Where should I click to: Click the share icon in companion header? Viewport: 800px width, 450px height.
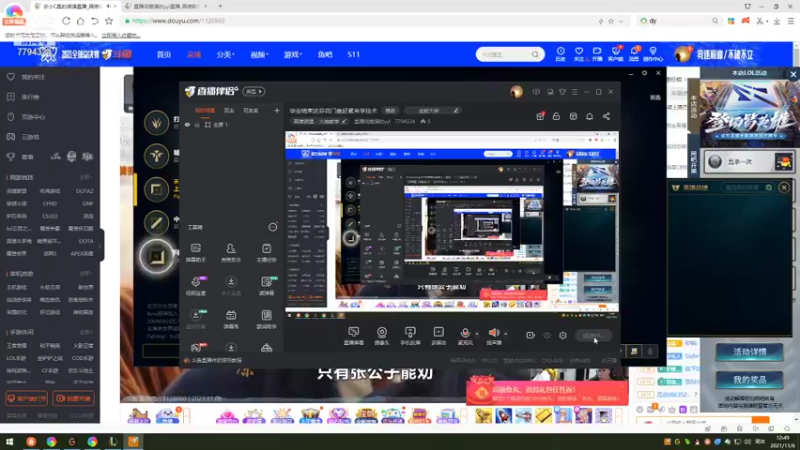(x=606, y=116)
